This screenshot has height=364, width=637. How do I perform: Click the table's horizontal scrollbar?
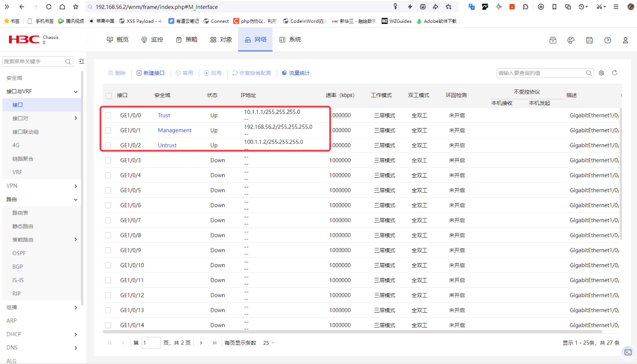(352, 332)
